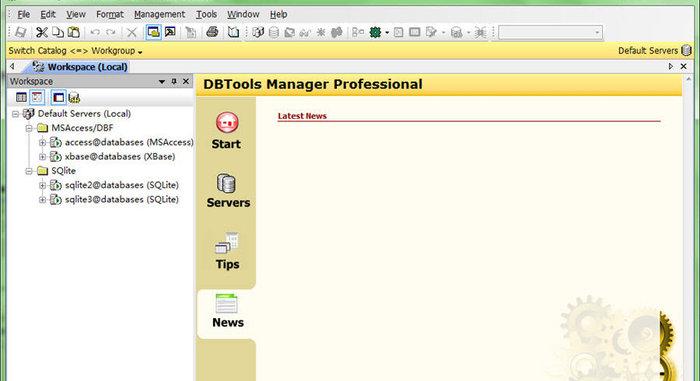Open the Edit menu

click(x=48, y=14)
